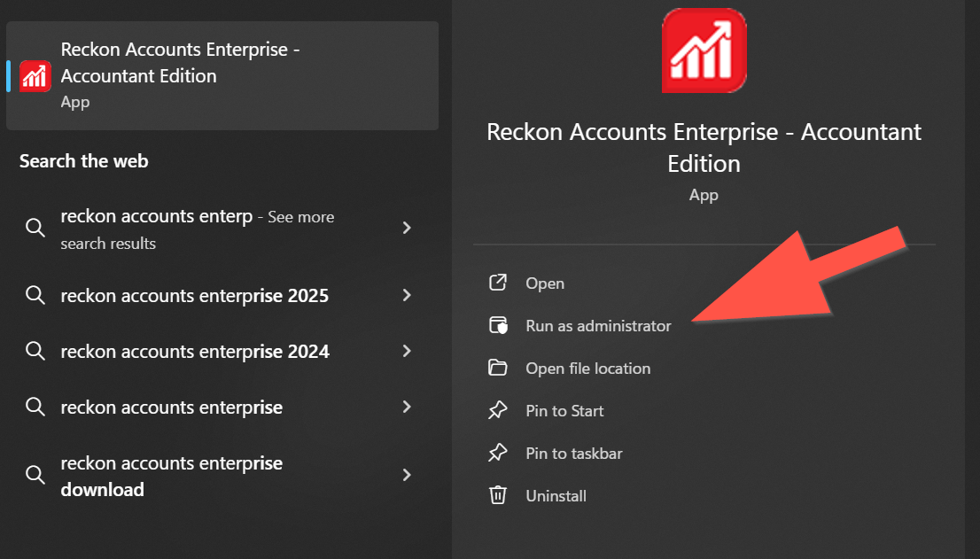Image resolution: width=980 pixels, height=559 pixels.
Task: Click the 'Search the web' heading
Action: tap(84, 161)
